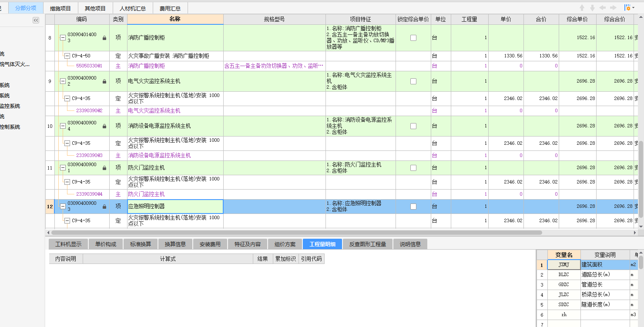Image resolution: width=644 pixels, height=327 pixels.
Task: Click the 工程量 column header
Action: pyautogui.click(x=470, y=19)
